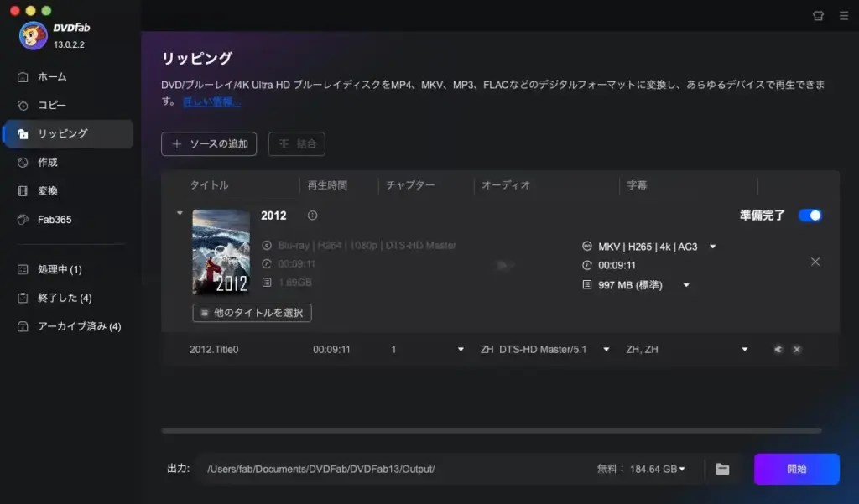Remove the 2012 task with the X
The image size is (859, 504).
[x=815, y=262]
